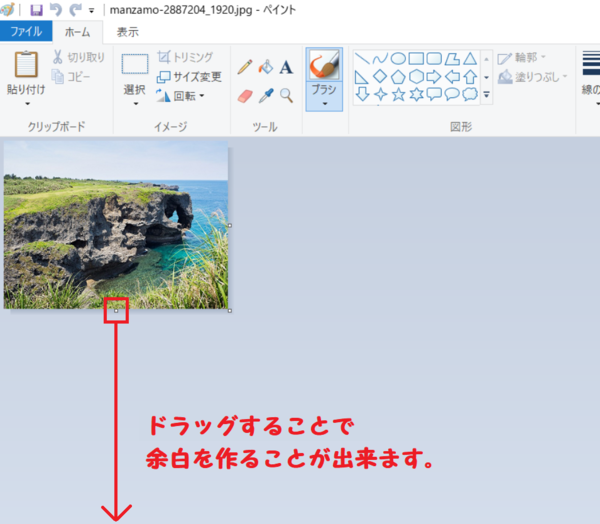Select the Five-point star shape
Screen dimensions: 600x524
[x=398, y=94]
